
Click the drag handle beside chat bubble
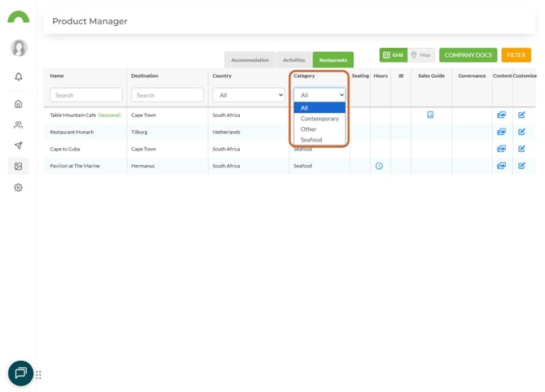(38, 375)
